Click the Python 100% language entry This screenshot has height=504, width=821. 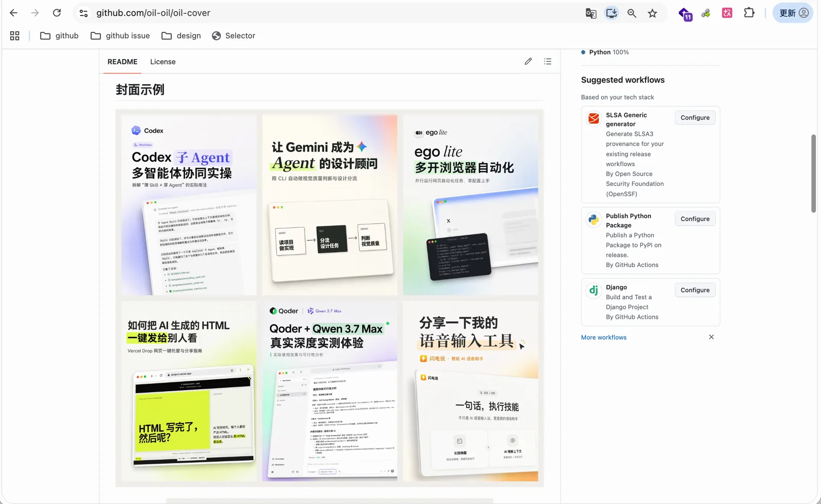point(605,52)
